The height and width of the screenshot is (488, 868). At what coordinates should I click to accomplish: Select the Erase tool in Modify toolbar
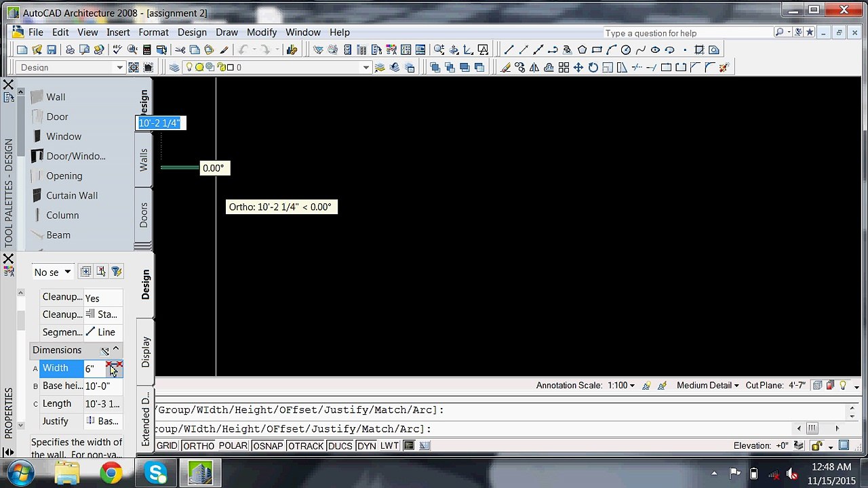(x=505, y=67)
